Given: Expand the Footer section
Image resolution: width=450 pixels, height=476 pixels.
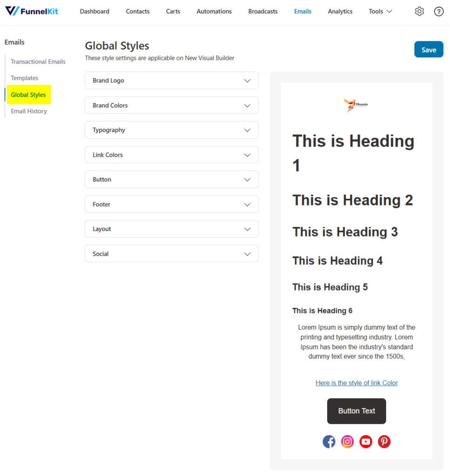Looking at the screenshot, I should click(172, 205).
